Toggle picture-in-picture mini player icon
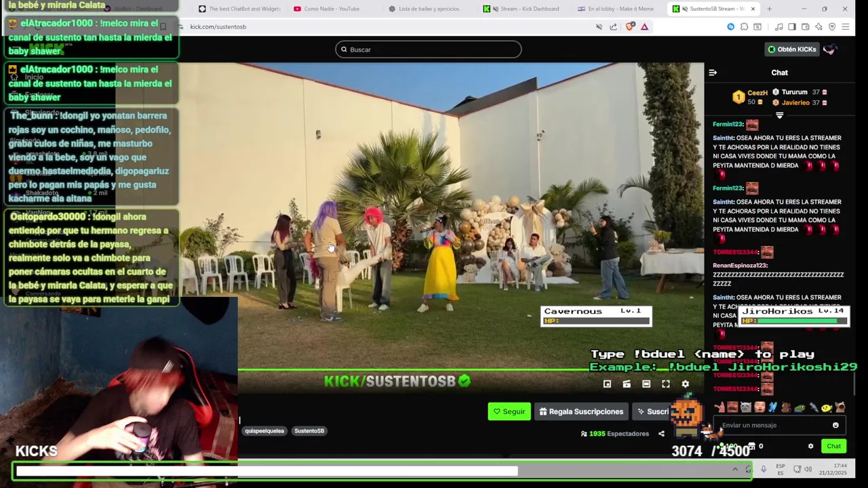The image size is (868, 488). 607,384
